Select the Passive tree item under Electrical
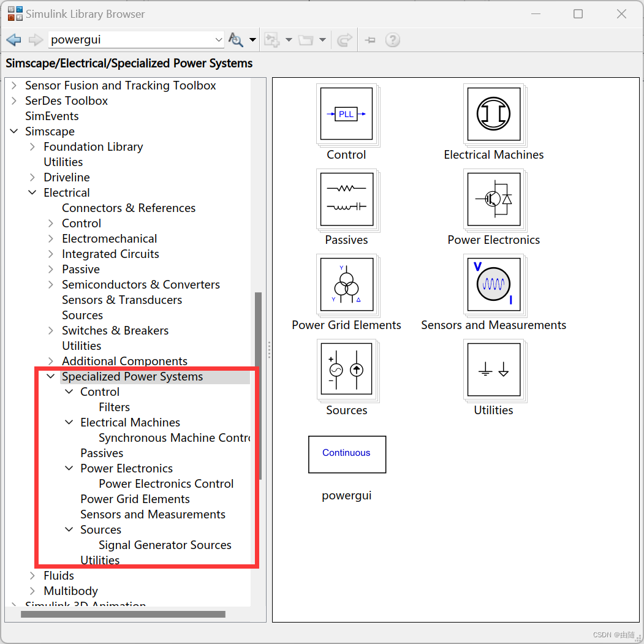 (x=81, y=270)
